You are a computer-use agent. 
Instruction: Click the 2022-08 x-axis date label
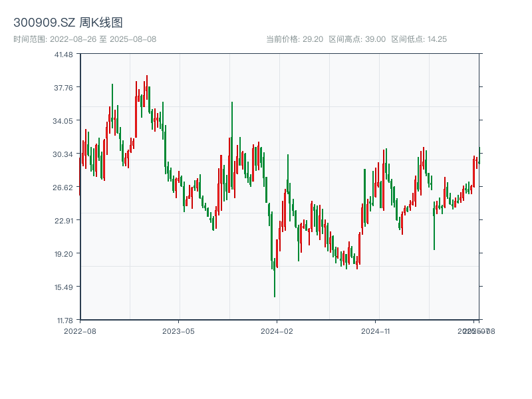tap(80, 331)
